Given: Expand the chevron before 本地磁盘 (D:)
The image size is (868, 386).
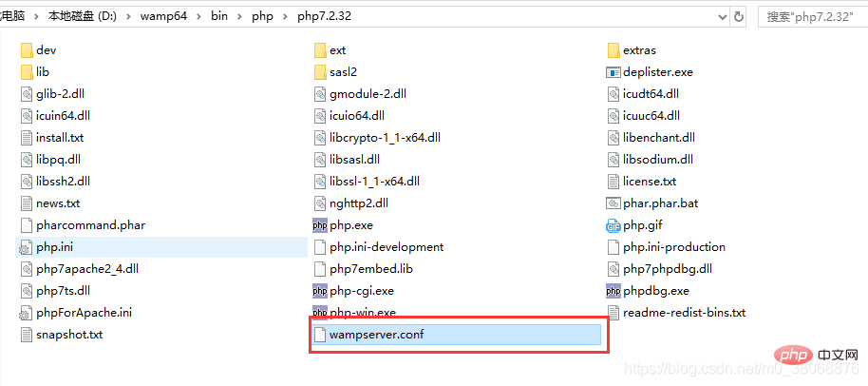Looking at the screenshot, I should click(37, 16).
